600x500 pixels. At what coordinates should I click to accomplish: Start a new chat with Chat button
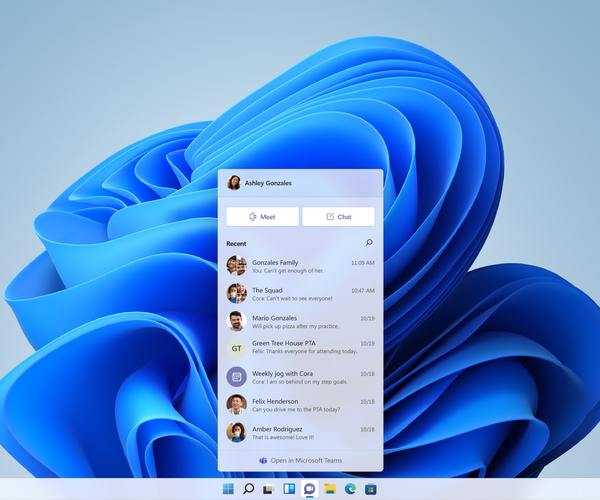tap(338, 216)
